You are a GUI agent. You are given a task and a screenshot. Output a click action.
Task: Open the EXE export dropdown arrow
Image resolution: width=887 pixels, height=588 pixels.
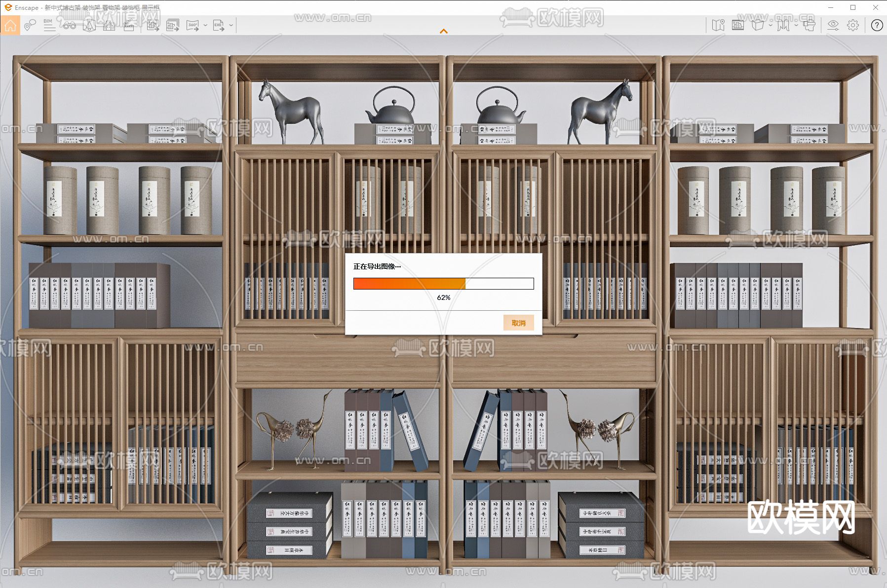coord(231,25)
